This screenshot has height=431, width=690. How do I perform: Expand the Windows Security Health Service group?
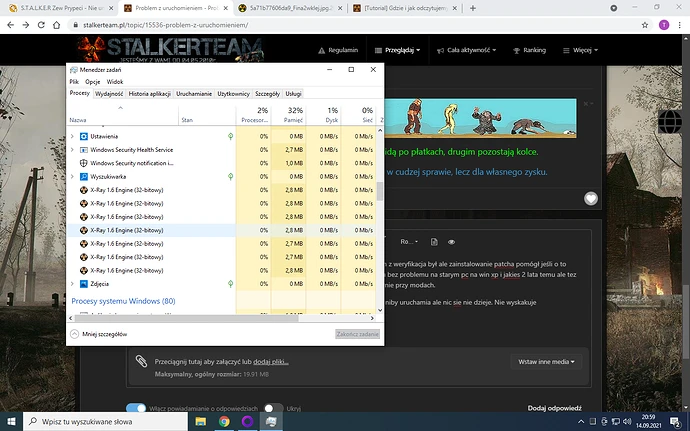coord(72,150)
